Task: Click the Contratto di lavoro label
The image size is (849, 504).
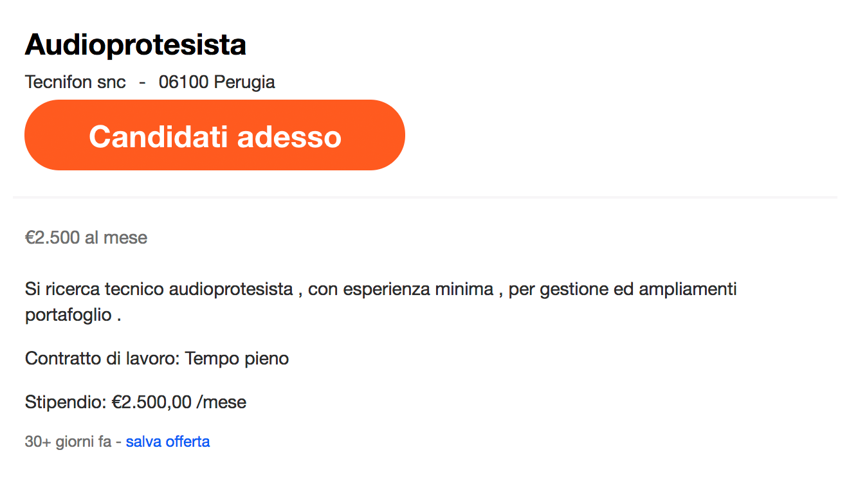Action: point(102,359)
